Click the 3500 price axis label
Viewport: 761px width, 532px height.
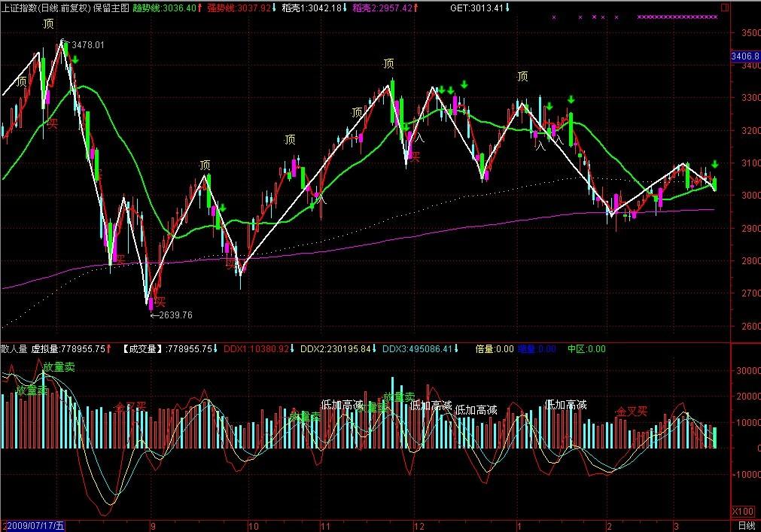pyautogui.click(x=750, y=33)
